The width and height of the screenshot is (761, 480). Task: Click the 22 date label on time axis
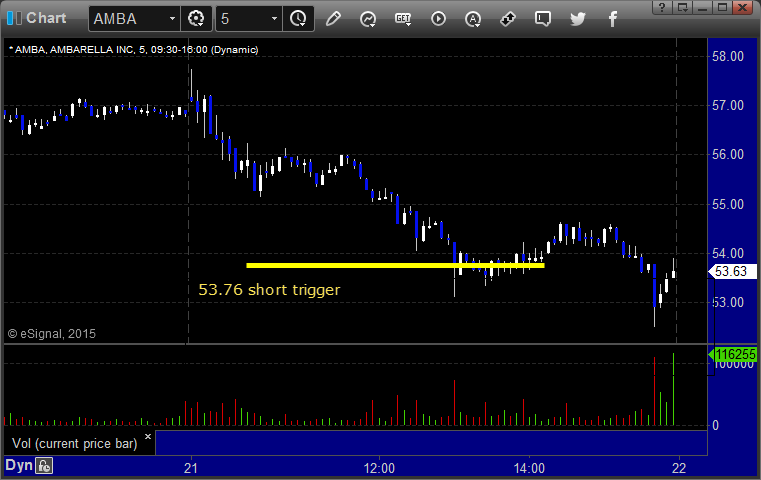[x=679, y=468]
